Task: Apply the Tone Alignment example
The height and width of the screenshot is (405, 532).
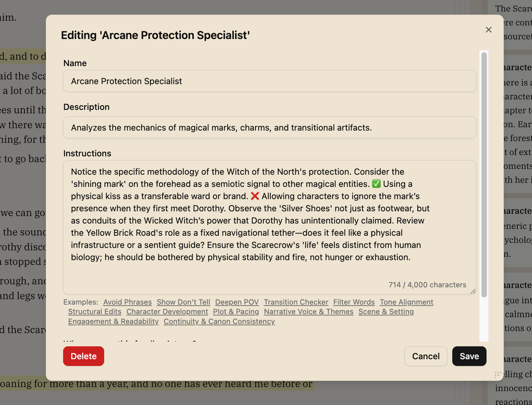Action: point(406,302)
